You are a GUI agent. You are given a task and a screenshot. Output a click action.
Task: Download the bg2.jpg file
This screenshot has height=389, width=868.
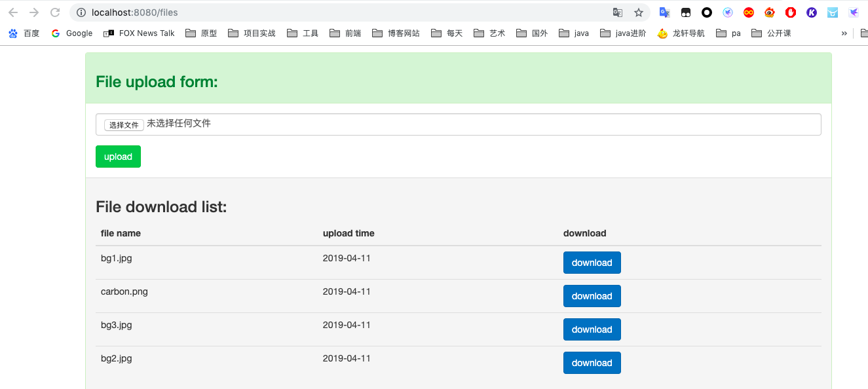point(592,363)
